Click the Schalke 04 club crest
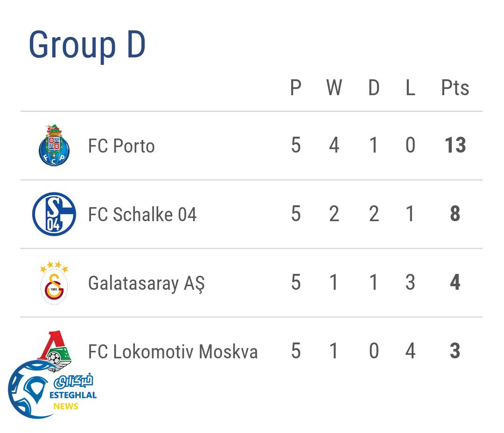The image size is (504, 433). pos(54,214)
